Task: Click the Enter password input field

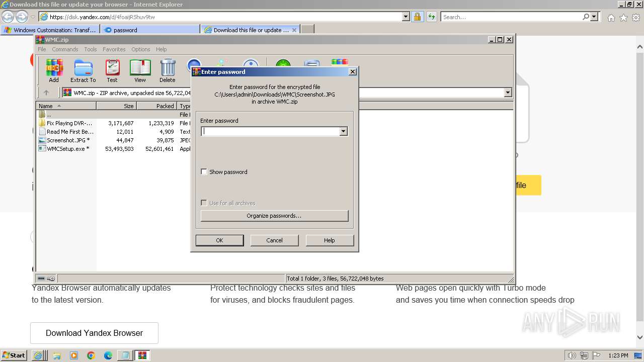Action: (270, 132)
